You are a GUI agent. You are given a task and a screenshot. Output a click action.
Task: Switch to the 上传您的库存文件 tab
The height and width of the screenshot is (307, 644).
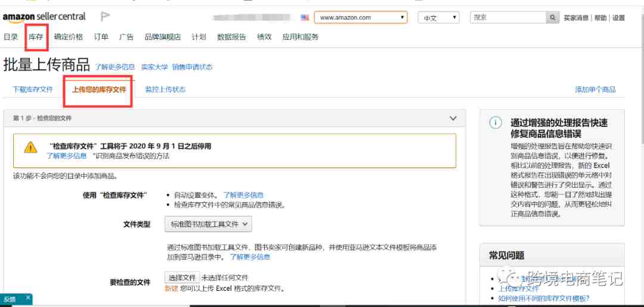[99, 89]
